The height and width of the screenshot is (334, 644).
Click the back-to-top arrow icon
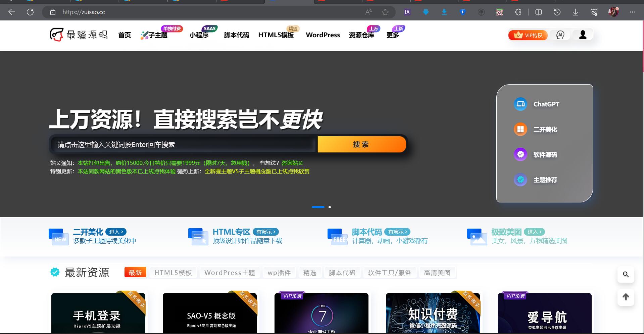click(626, 297)
